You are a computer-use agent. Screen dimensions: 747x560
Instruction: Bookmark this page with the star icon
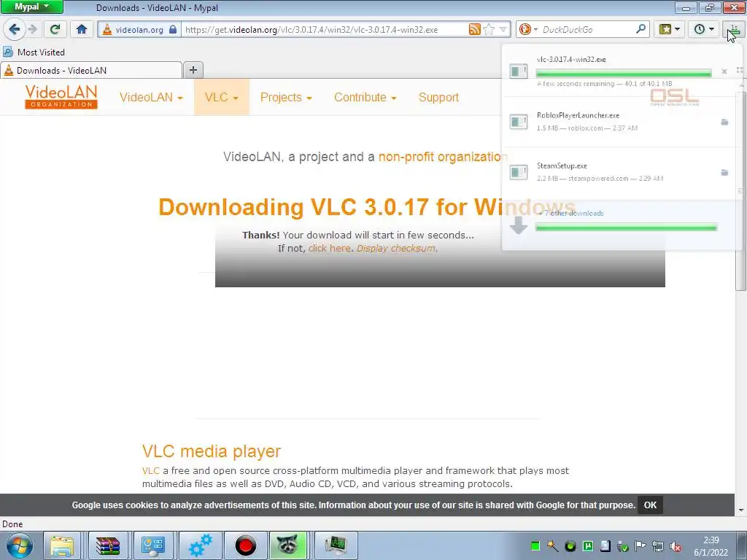pyautogui.click(x=489, y=29)
